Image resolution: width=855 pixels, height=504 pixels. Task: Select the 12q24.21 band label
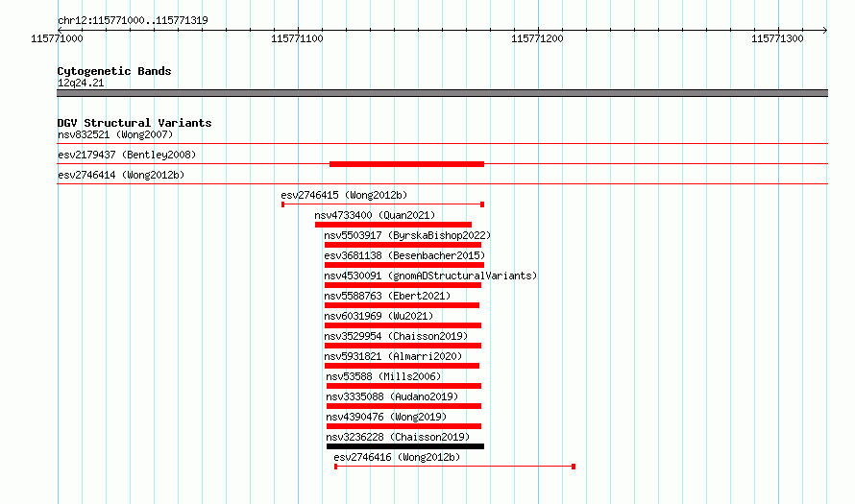click(x=81, y=83)
